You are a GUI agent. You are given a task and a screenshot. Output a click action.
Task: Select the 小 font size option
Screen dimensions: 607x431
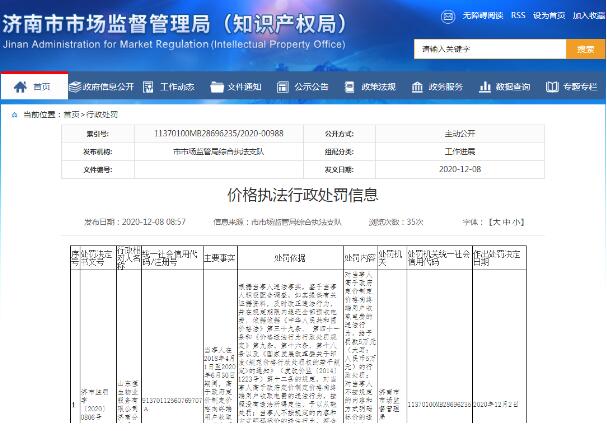(x=517, y=221)
